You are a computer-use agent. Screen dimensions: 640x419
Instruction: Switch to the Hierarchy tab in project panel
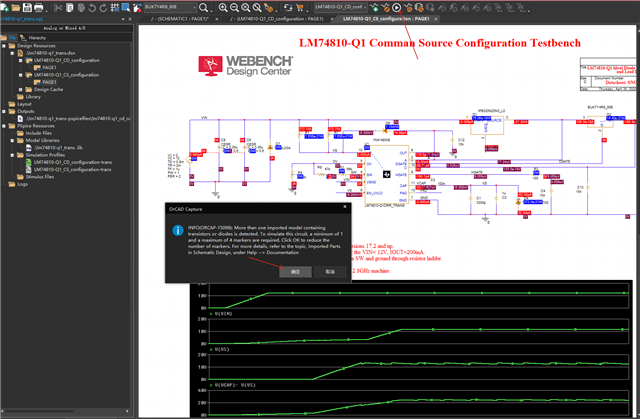coord(33,38)
